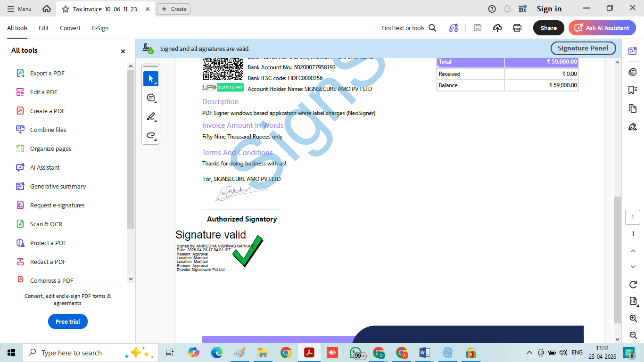Image resolution: width=644 pixels, height=362 pixels.
Task: Pick the Highlight pen tool
Action: (x=151, y=116)
